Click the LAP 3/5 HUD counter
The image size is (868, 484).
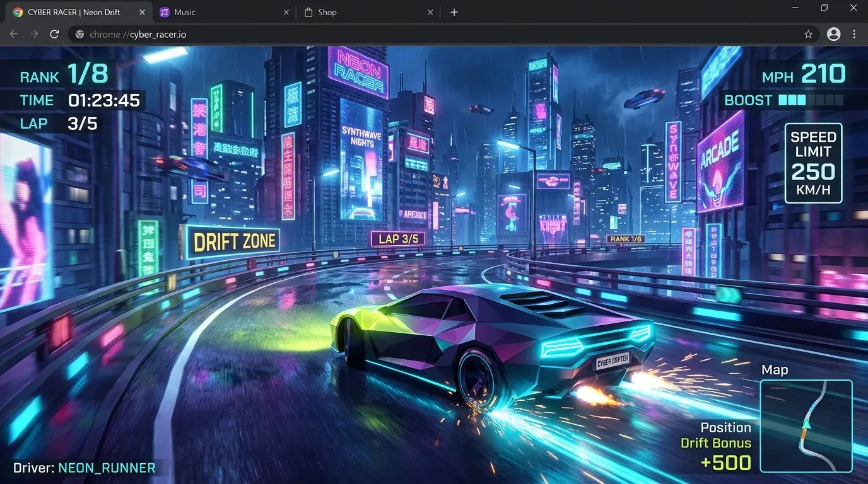59,123
